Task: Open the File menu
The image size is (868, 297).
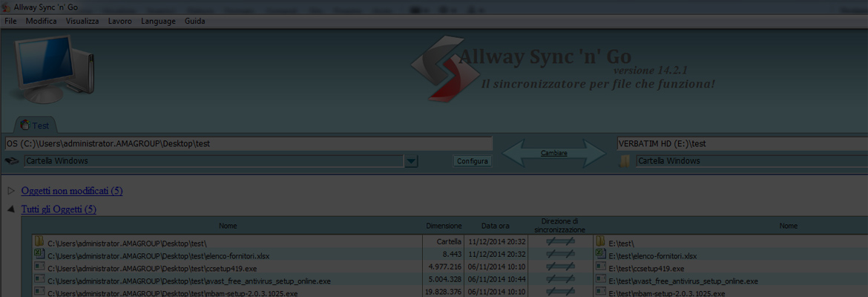Action: pyautogui.click(x=10, y=21)
